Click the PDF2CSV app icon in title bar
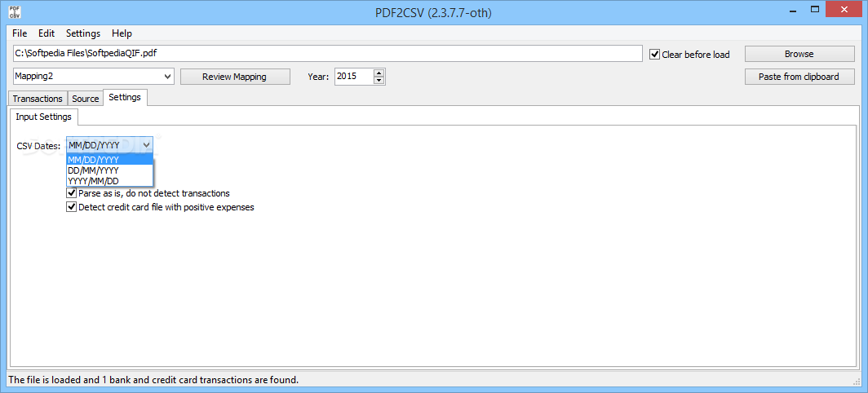 click(x=15, y=12)
